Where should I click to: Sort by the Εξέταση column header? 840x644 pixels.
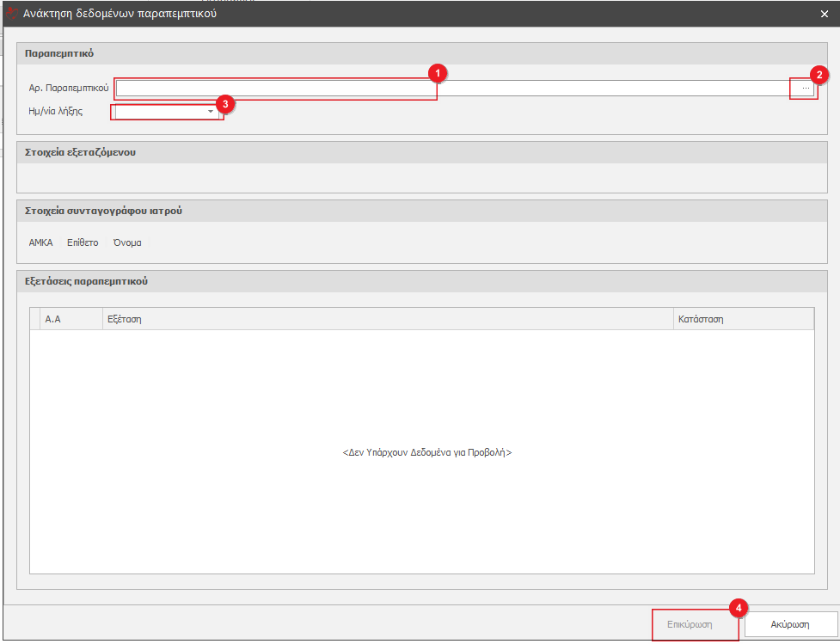pos(387,319)
